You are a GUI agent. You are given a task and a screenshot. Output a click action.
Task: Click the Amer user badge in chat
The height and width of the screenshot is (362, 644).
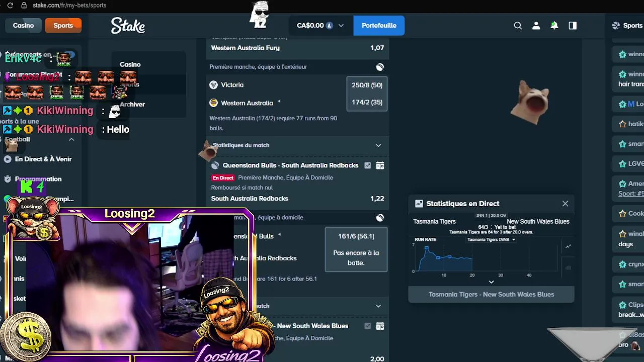point(622,184)
